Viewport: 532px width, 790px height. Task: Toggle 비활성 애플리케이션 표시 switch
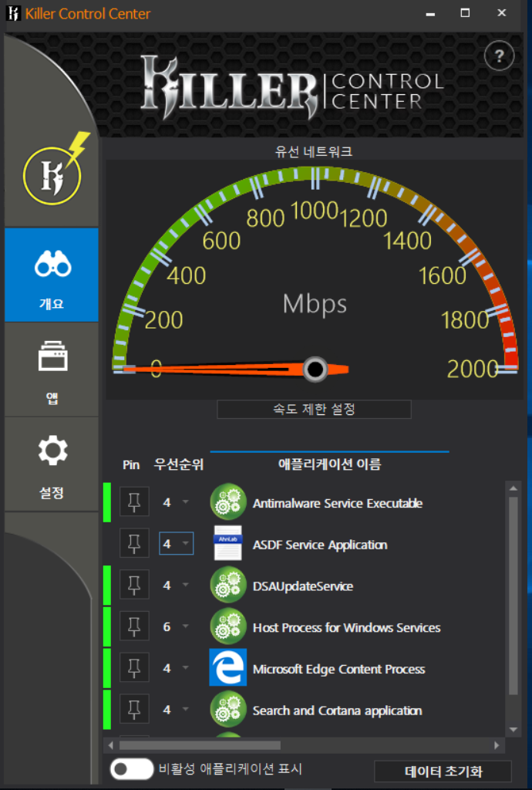(x=131, y=769)
